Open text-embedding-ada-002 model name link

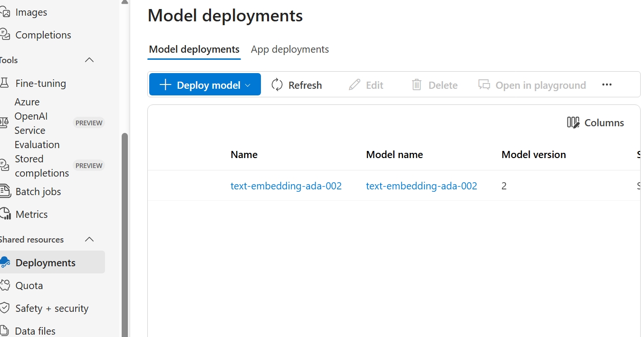tap(422, 186)
